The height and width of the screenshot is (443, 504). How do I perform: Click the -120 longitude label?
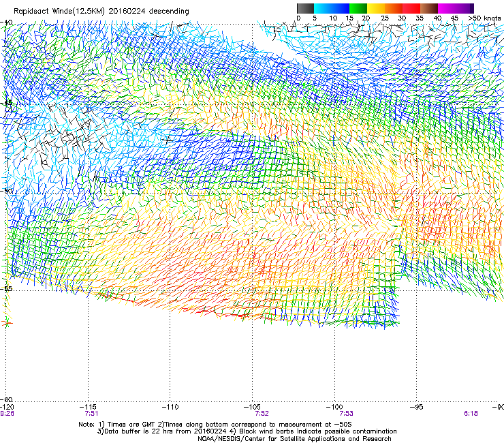7,407
